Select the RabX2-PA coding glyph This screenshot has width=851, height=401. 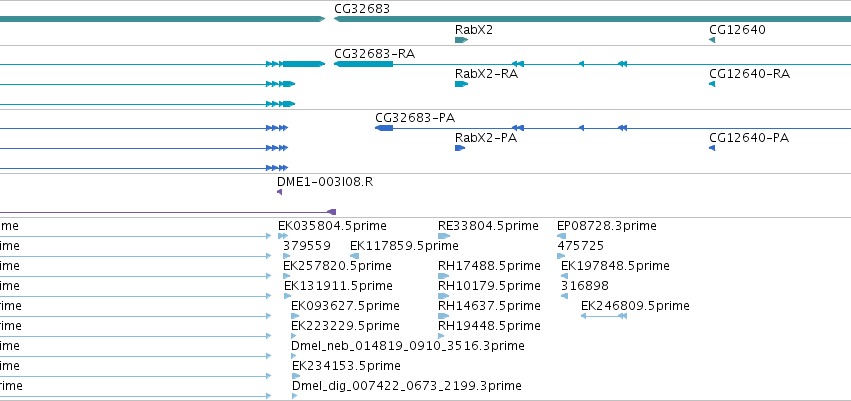pos(460,148)
